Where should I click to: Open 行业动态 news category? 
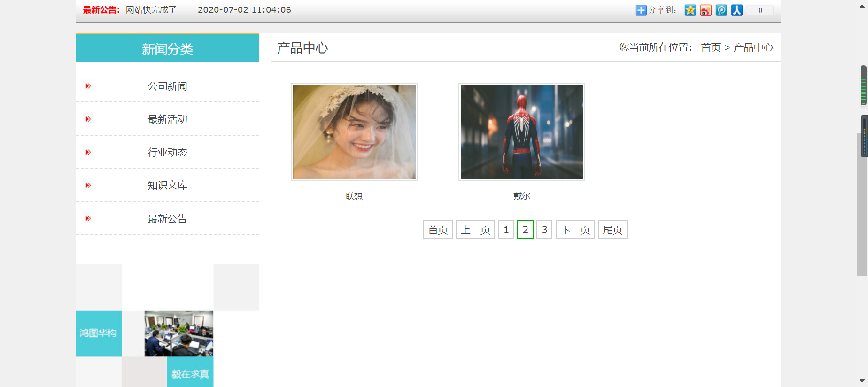[167, 152]
